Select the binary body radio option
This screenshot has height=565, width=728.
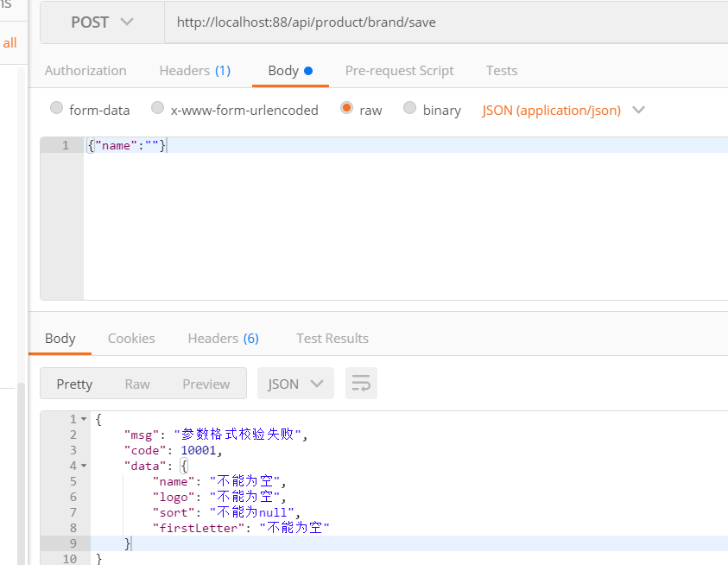pos(410,109)
